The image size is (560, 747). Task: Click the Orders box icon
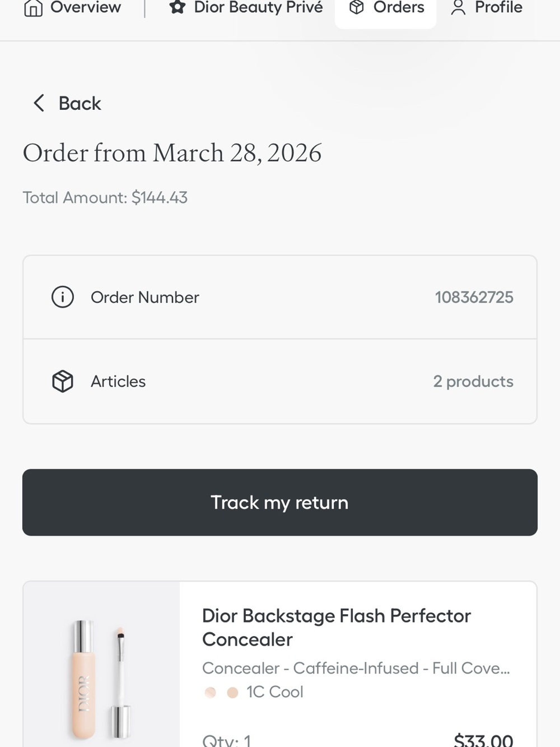point(357,7)
